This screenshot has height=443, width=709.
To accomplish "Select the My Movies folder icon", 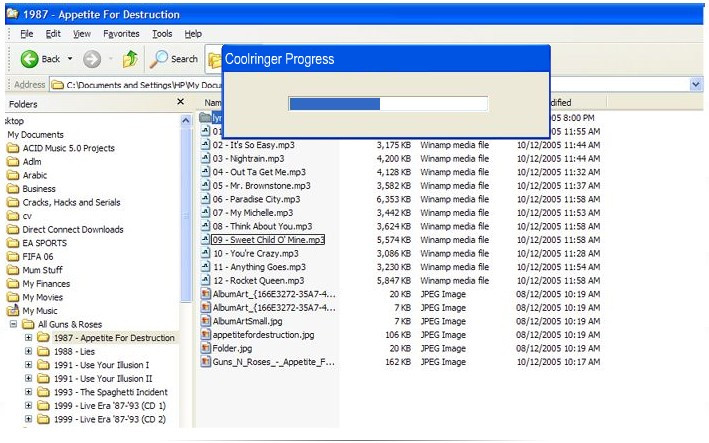I will (x=13, y=297).
